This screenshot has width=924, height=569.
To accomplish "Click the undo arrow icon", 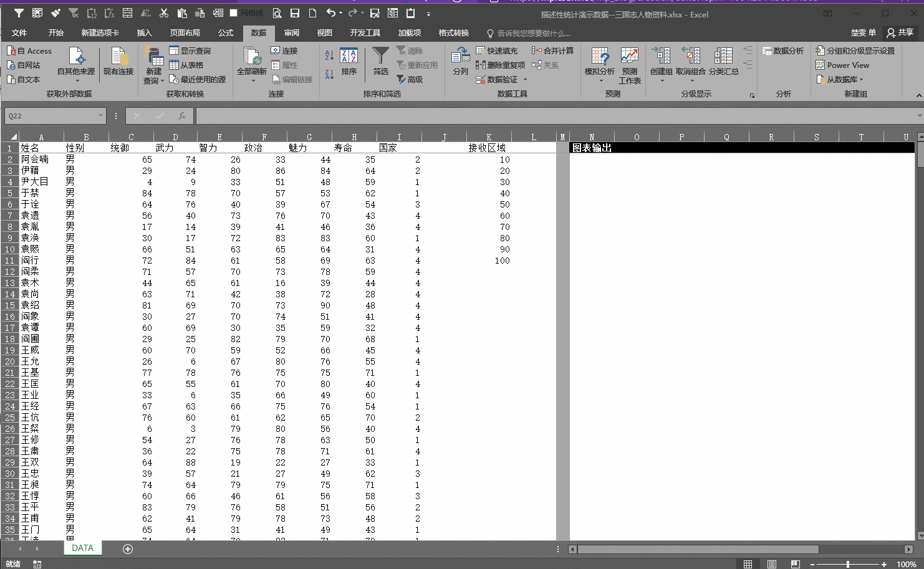I will [x=330, y=13].
